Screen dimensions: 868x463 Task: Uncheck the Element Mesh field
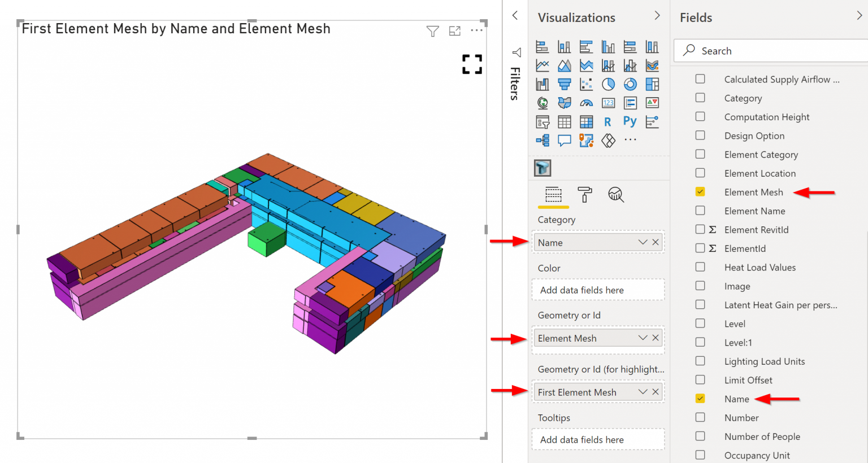[700, 192]
